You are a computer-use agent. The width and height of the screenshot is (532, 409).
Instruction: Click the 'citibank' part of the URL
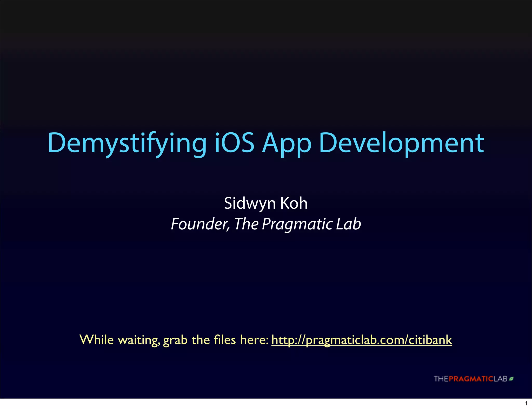(x=430, y=340)
